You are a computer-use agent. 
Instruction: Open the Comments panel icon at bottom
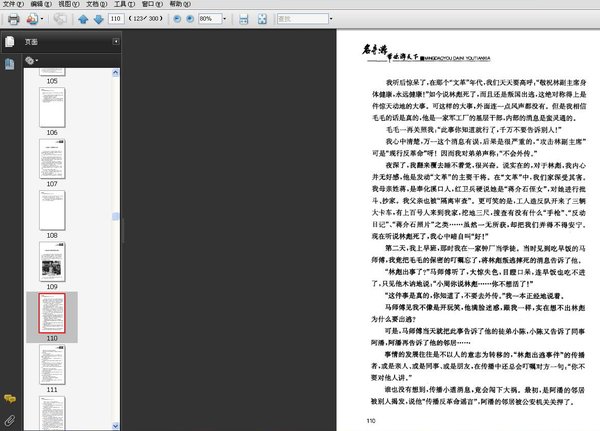click(9, 400)
